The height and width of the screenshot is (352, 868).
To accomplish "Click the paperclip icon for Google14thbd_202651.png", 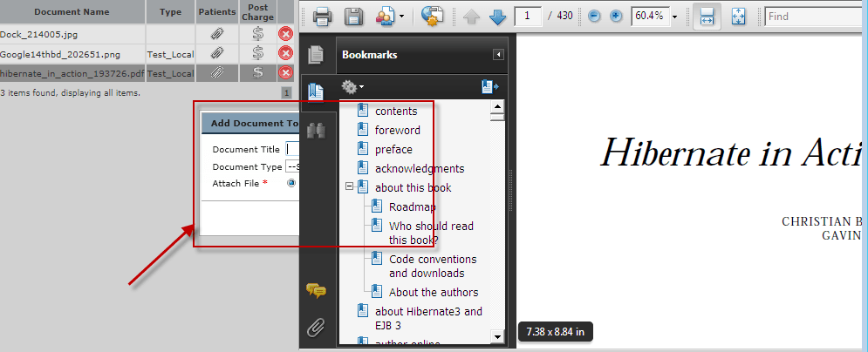I will 217,54.
